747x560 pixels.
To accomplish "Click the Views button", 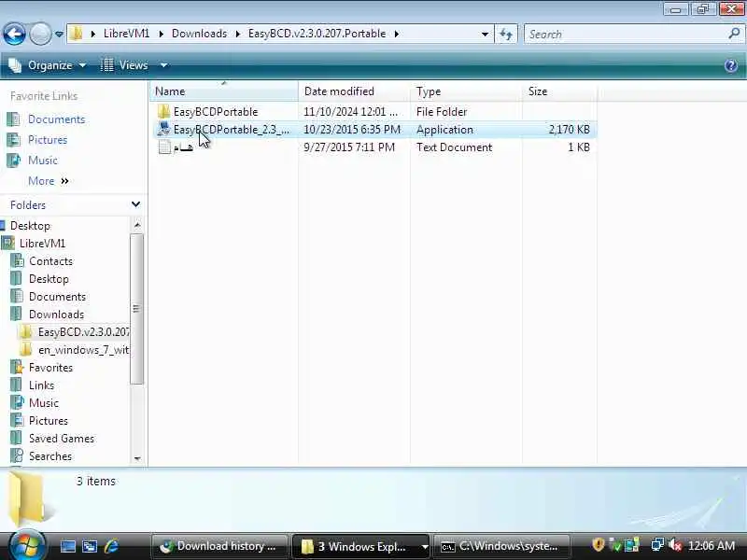I will [x=124, y=65].
